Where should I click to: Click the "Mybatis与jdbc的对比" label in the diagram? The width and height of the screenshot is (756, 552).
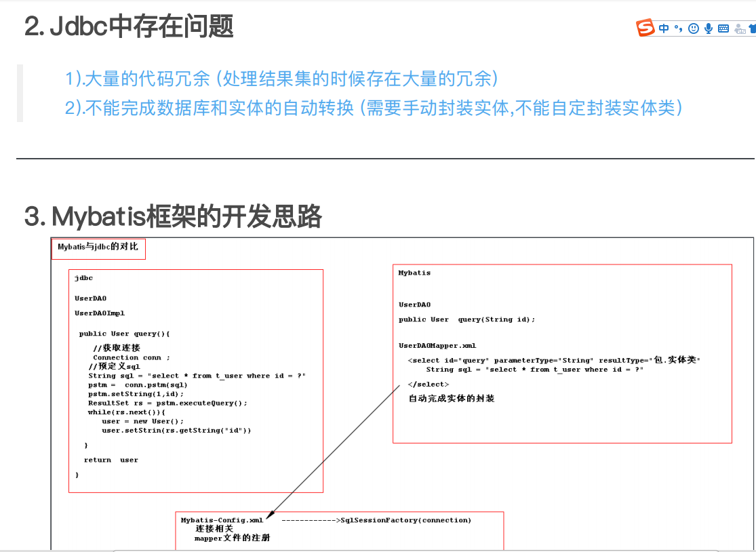click(x=98, y=247)
